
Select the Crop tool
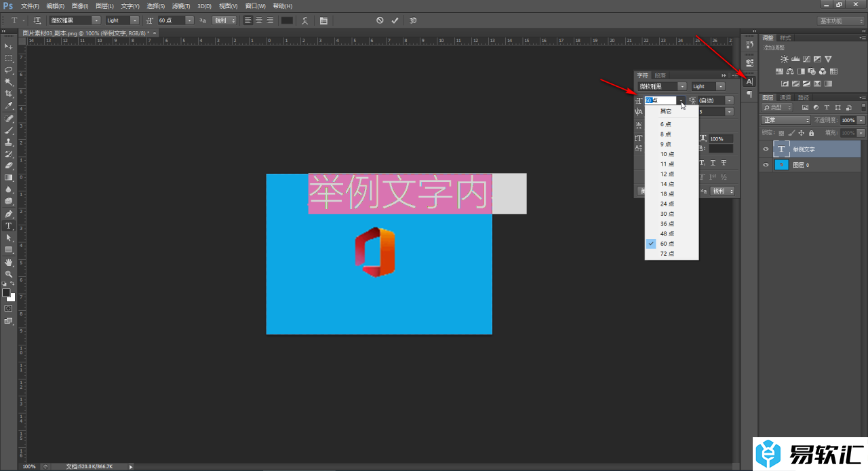pyautogui.click(x=9, y=94)
